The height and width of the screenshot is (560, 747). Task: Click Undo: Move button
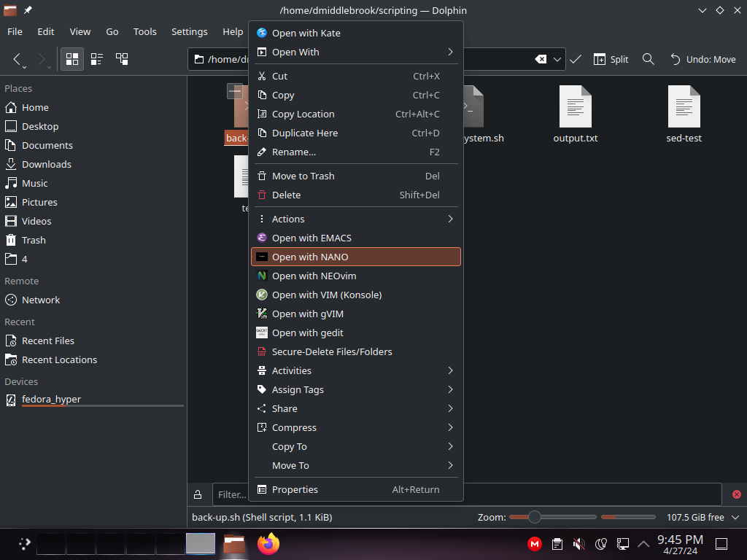point(703,59)
